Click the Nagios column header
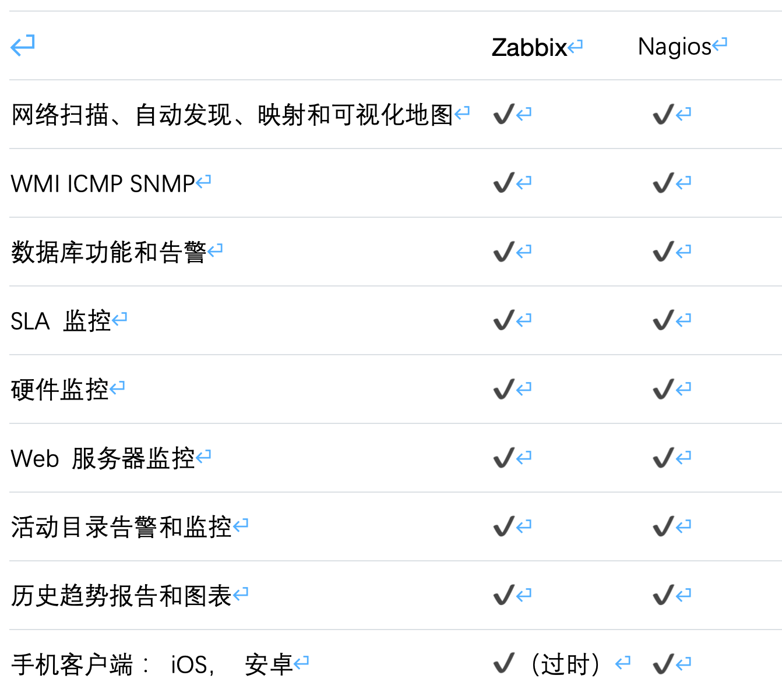The width and height of the screenshot is (782, 700). [675, 47]
